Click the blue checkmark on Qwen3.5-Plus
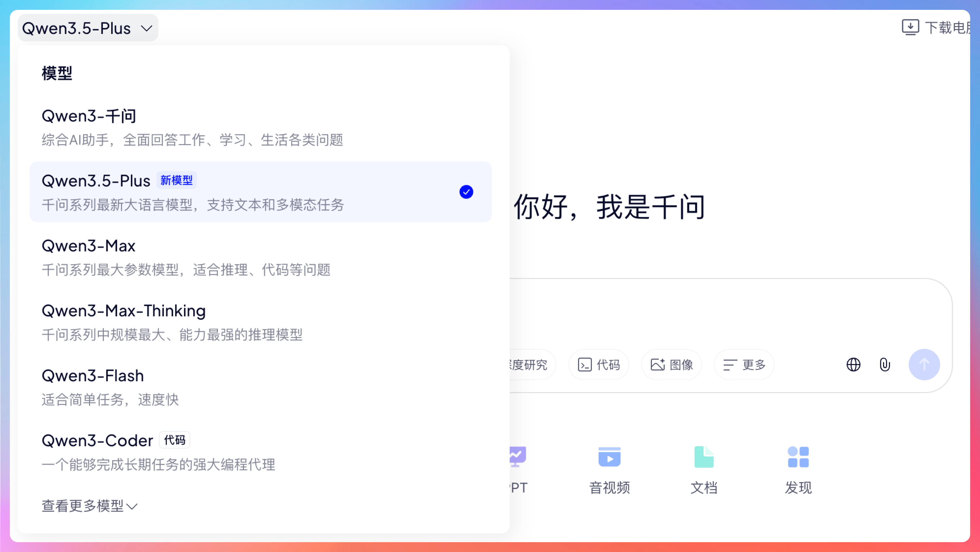The image size is (980, 552). point(466,192)
